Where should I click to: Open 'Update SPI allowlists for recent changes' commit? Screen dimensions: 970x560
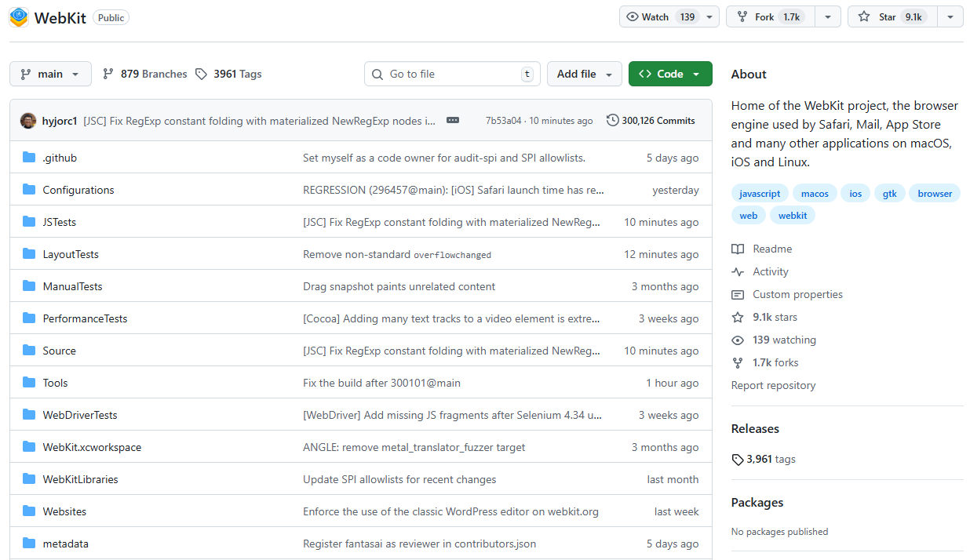click(x=399, y=479)
